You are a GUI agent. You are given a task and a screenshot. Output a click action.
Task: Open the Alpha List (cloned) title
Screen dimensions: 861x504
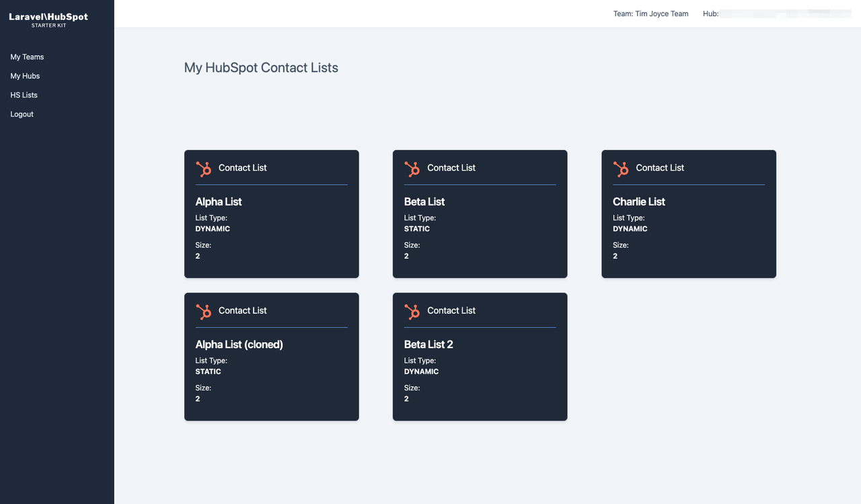pyautogui.click(x=239, y=344)
